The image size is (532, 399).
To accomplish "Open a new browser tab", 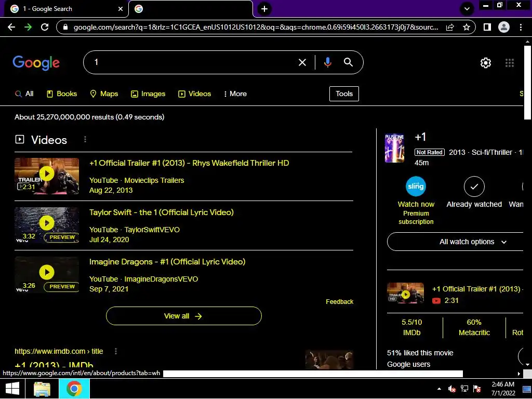I will pyautogui.click(x=264, y=9).
